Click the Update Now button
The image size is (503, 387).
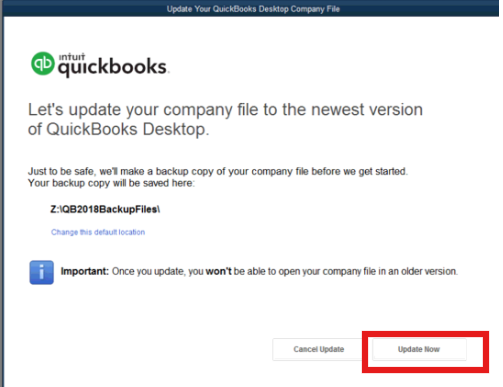[x=419, y=349]
